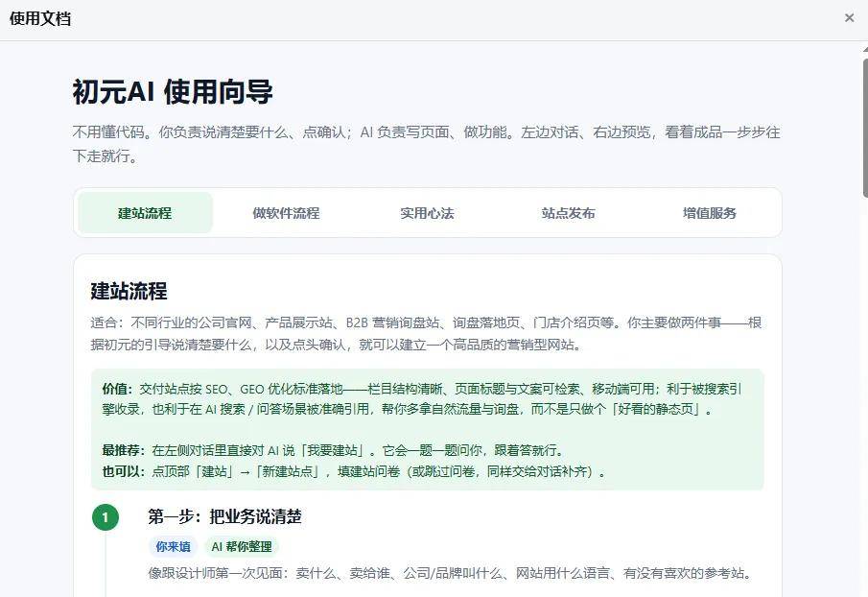Show the 增值服务 tab

(710, 213)
